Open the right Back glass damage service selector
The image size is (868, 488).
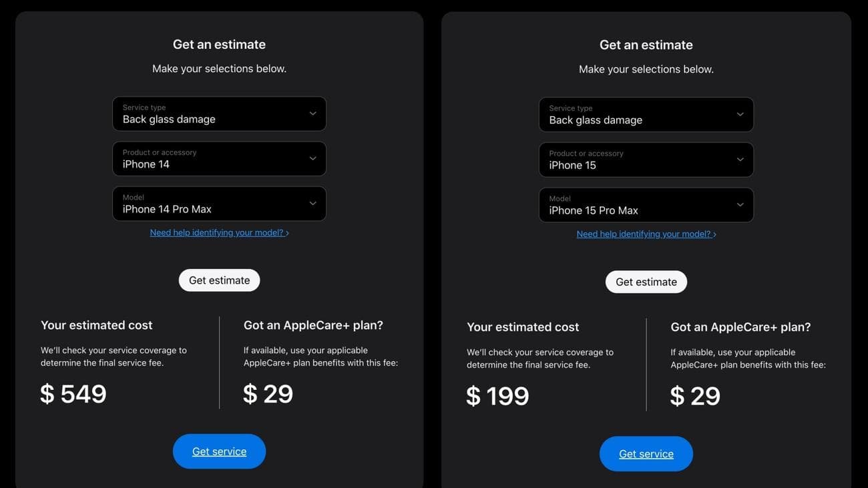tap(646, 115)
